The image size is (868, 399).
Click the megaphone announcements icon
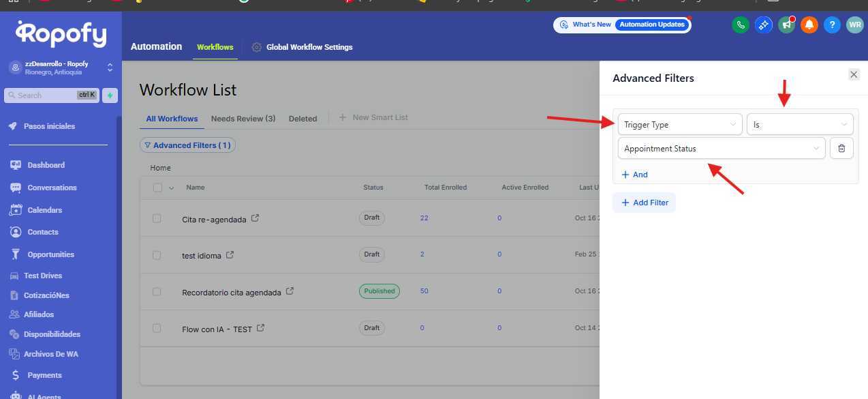(x=786, y=25)
